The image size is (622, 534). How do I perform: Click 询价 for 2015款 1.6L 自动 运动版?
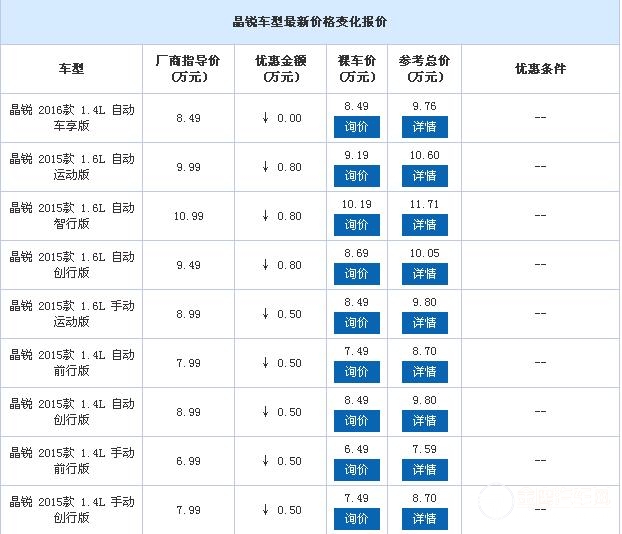[x=356, y=176]
